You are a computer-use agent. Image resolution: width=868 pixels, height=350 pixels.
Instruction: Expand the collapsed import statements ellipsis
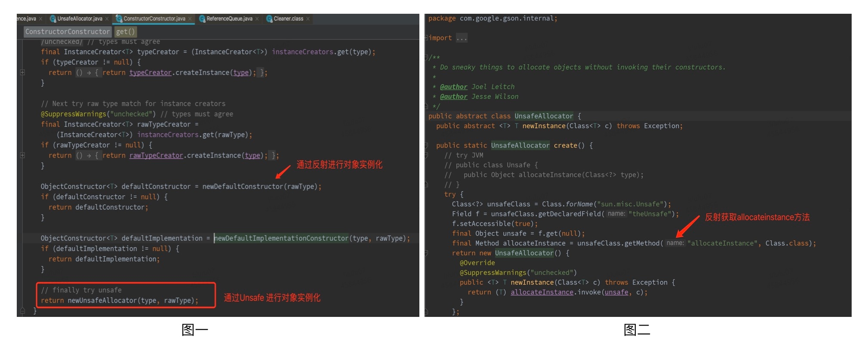coord(462,38)
